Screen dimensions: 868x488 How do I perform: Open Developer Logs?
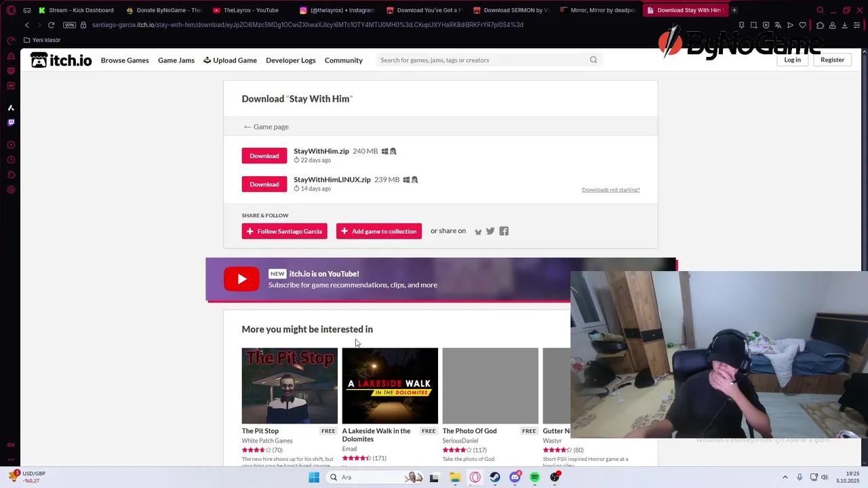[291, 60]
